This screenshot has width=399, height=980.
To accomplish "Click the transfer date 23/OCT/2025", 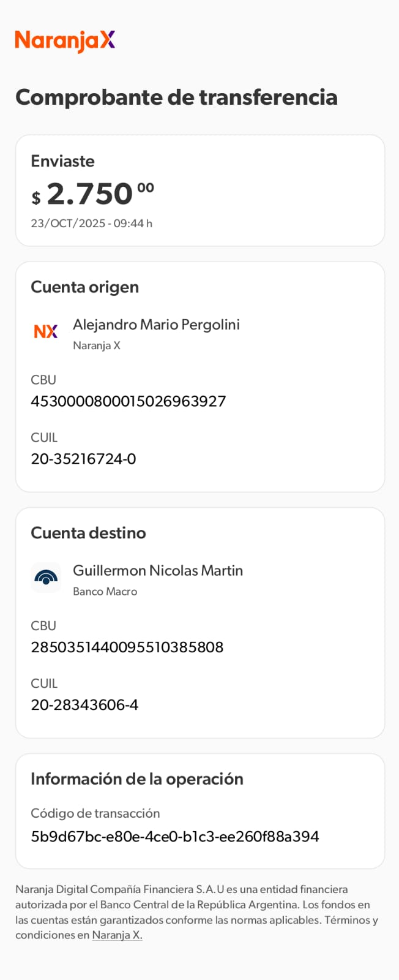I will tap(91, 224).
